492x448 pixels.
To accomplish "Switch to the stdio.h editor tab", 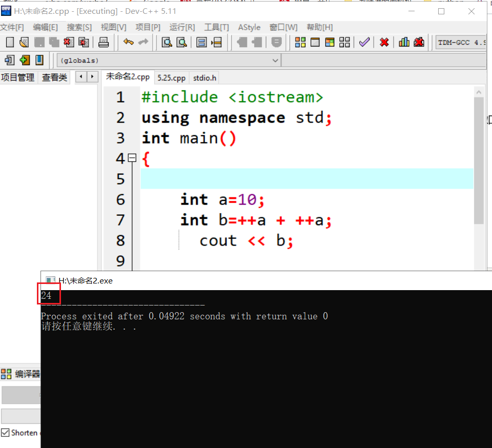I will [204, 77].
